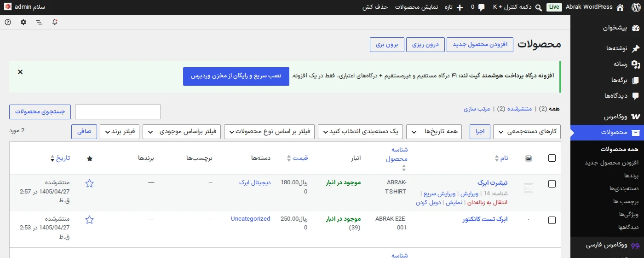This screenshot has width=644, height=258.
Task: Open the help question mark icon
Action: 7,22
